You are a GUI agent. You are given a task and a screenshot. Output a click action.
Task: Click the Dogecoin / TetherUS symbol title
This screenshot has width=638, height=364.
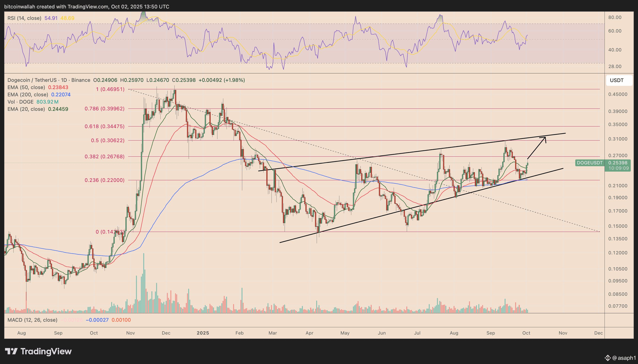pos(32,80)
